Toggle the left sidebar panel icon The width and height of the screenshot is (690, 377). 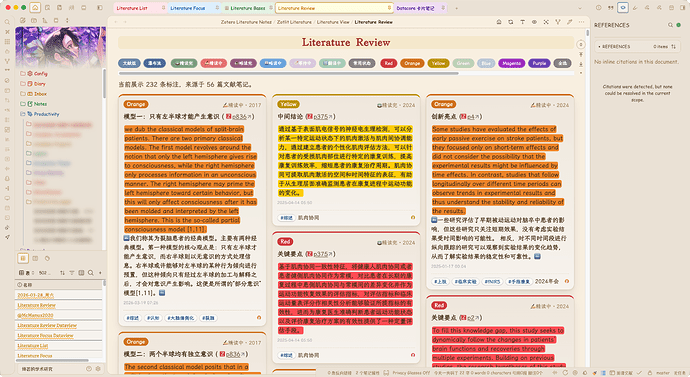point(100,7)
